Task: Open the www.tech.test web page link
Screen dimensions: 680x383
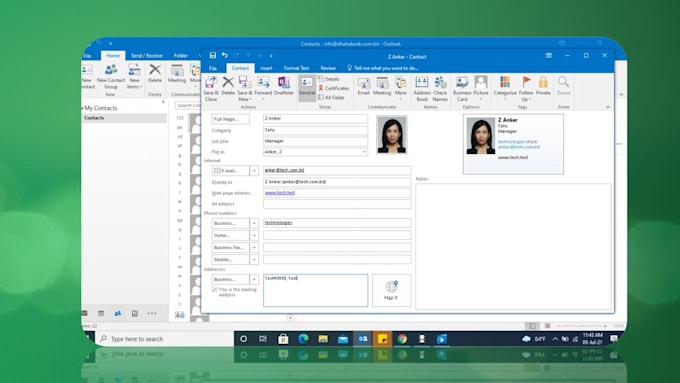Action: pos(280,193)
